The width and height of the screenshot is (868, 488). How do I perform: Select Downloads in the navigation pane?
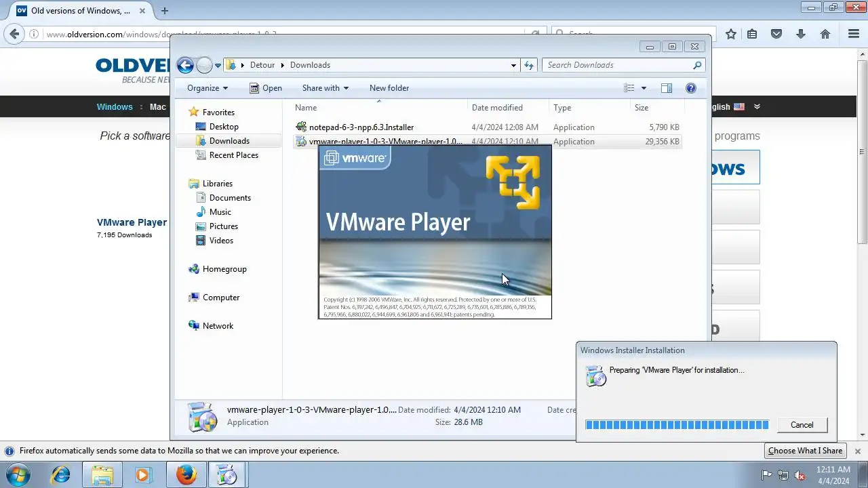click(x=229, y=141)
